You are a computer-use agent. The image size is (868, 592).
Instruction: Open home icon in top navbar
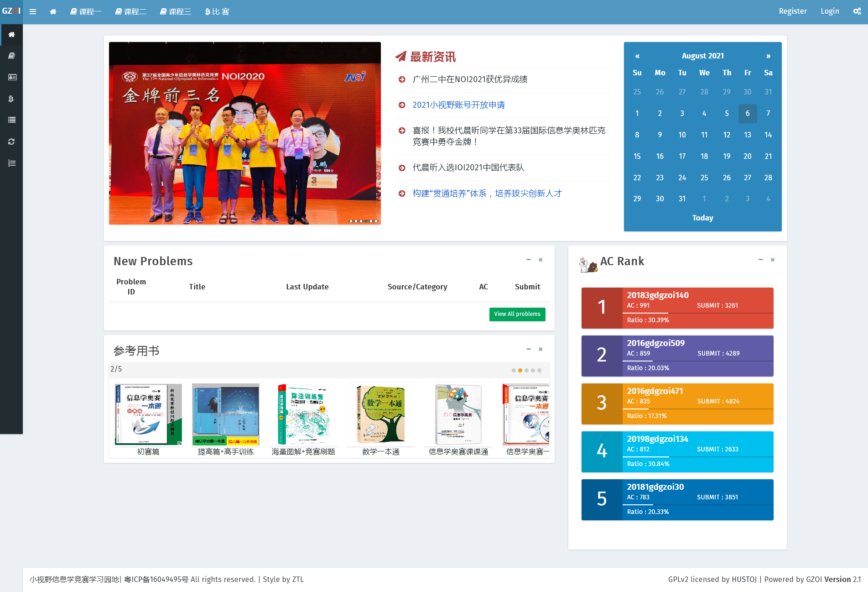(x=53, y=12)
